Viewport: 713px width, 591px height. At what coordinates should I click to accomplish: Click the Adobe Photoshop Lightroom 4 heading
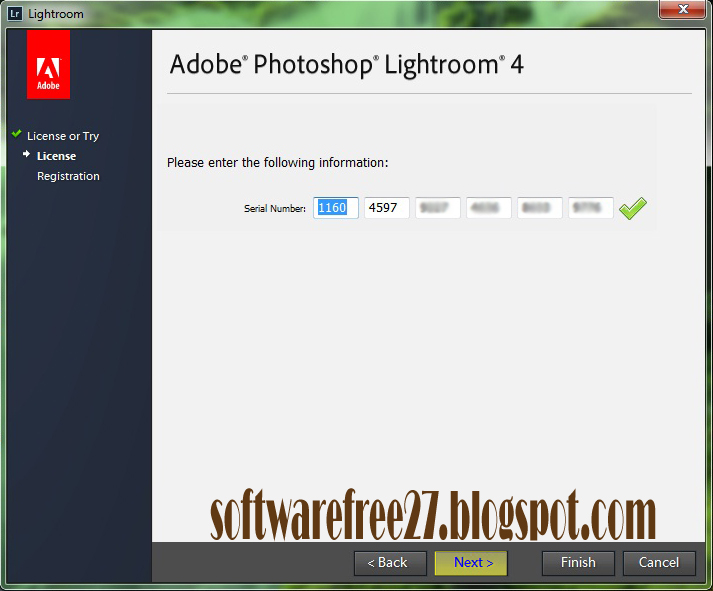point(346,65)
